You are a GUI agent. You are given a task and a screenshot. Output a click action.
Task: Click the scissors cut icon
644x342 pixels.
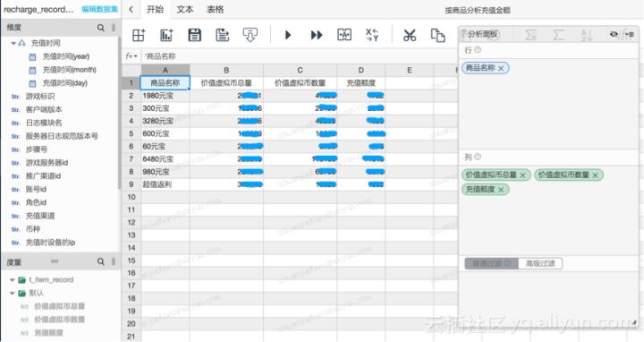[410, 35]
